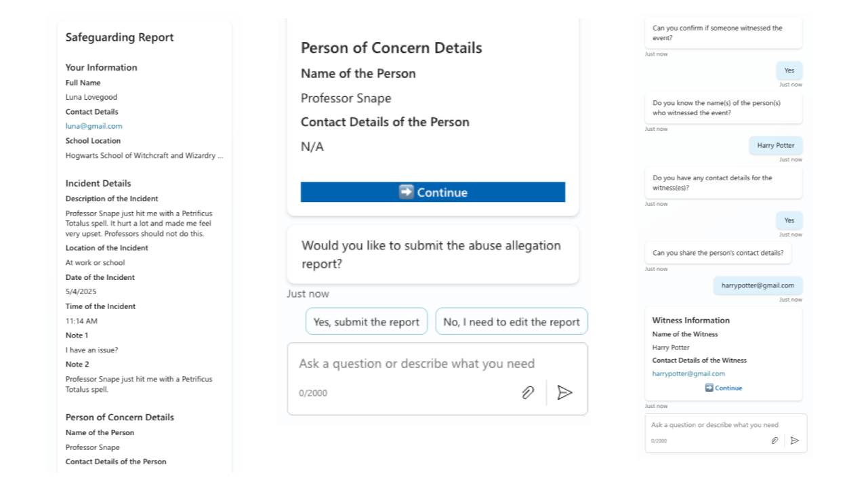Viewport: 868px width, 488px height.
Task: Click the send icon in the small chat panel
Action: tap(795, 441)
